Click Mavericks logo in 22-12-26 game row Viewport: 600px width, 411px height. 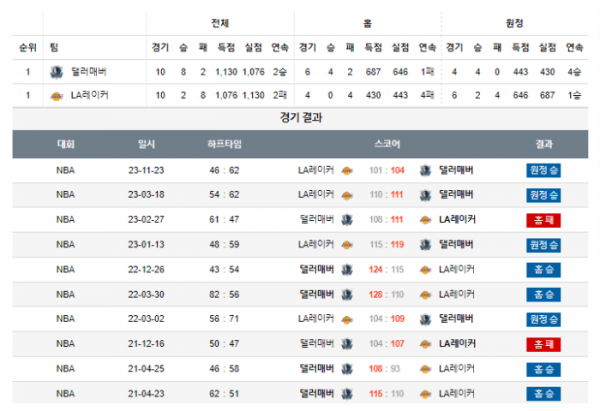click(x=347, y=270)
